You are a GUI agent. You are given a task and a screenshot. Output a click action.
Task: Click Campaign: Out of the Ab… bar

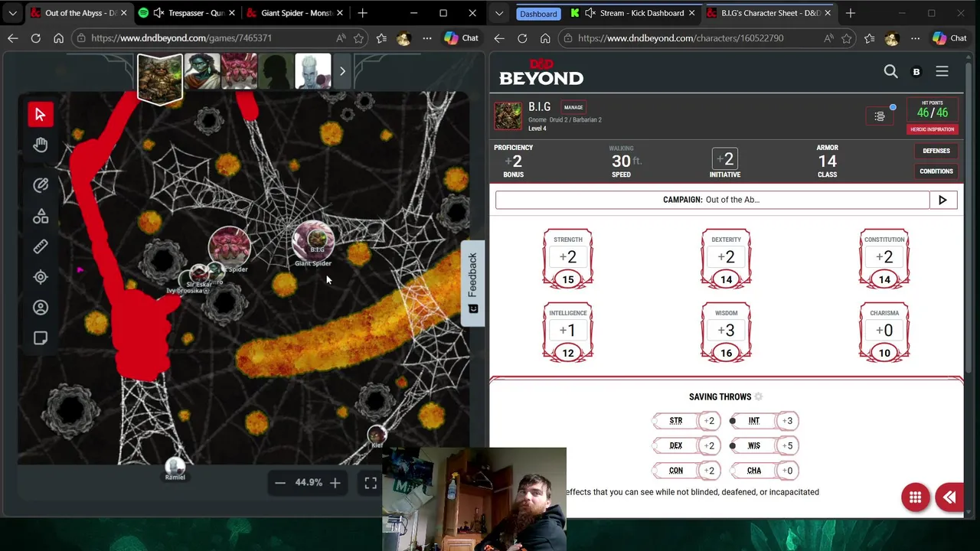tap(712, 200)
